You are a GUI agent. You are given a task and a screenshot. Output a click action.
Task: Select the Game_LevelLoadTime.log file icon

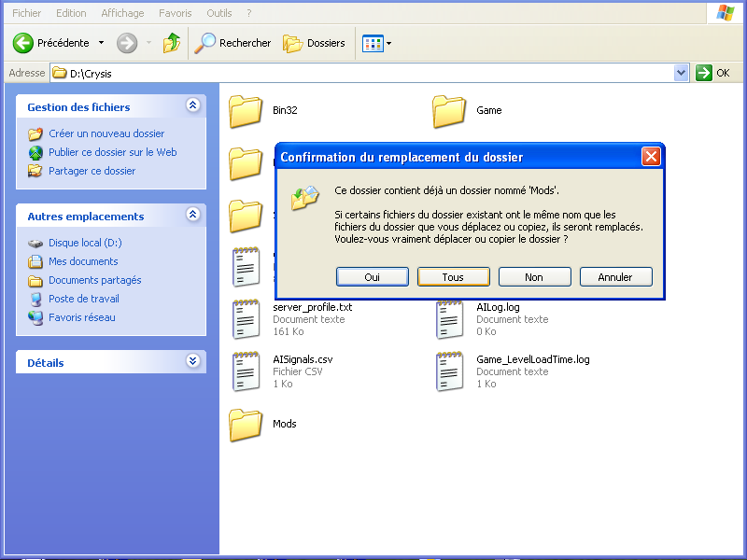pos(449,371)
